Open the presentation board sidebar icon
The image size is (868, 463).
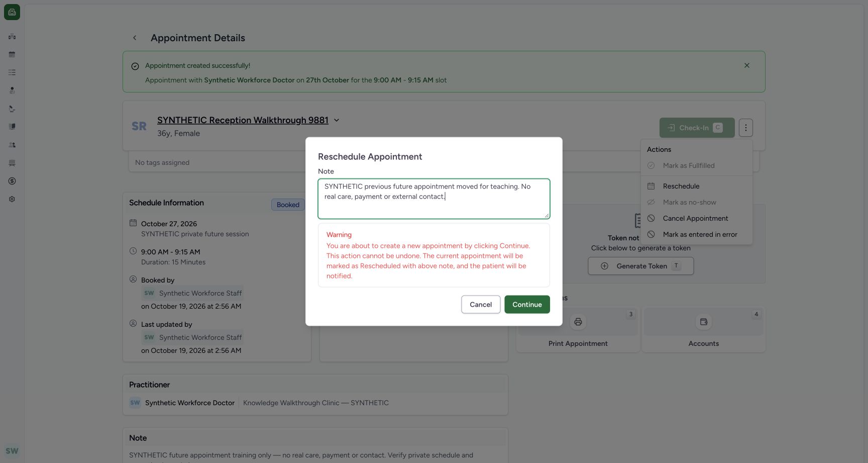[12, 163]
